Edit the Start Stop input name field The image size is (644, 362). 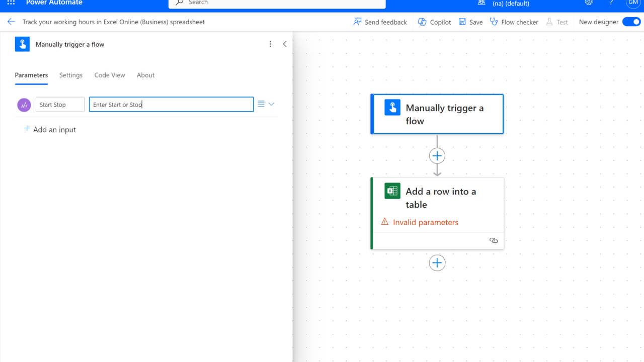(60, 105)
